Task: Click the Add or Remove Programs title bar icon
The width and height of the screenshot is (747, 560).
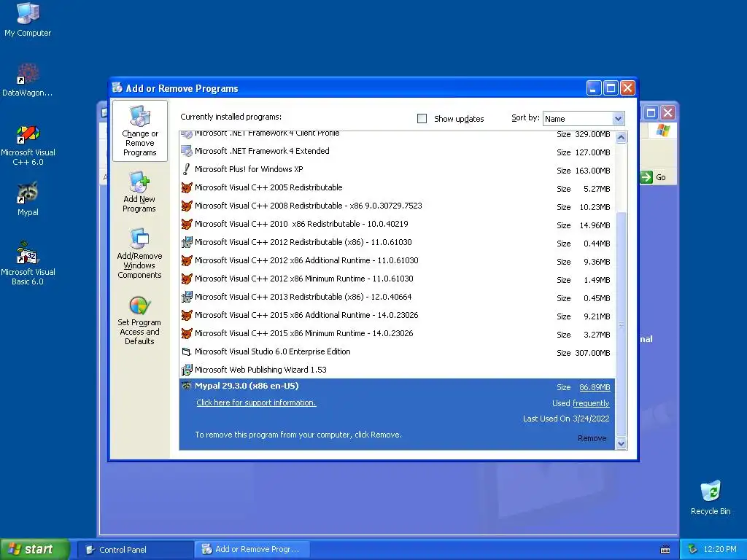Action: click(117, 87)
